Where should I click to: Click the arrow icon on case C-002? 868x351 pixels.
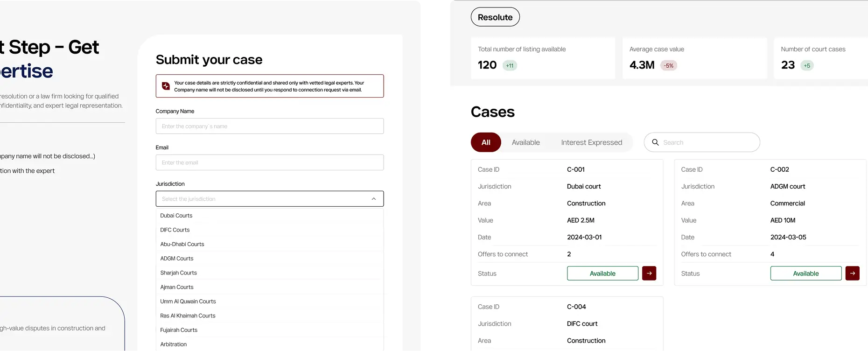point(852,273)
